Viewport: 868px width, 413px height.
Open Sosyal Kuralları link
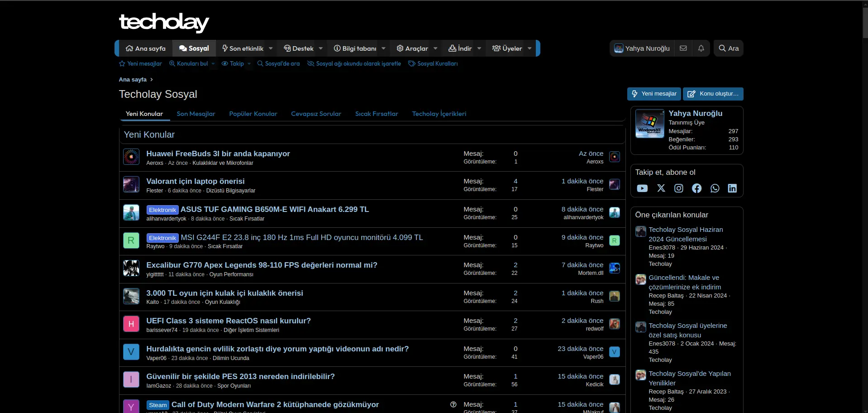[x=433, y=64]
